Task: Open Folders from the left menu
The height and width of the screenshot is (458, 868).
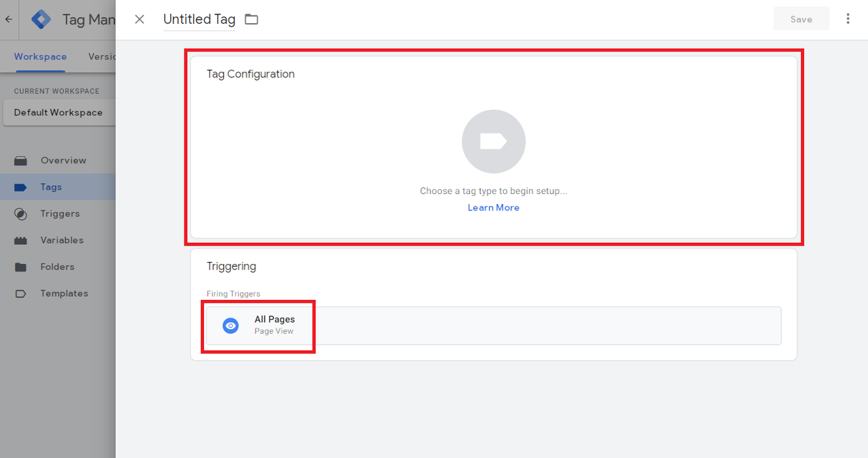Action: (58, 267)
